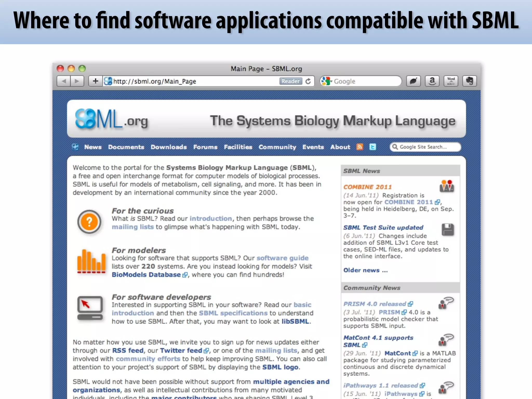The width and height of the screenshot is (532, 399).
Task: Open MatCont 4.1 supports SBML headline
Action: 378,341
